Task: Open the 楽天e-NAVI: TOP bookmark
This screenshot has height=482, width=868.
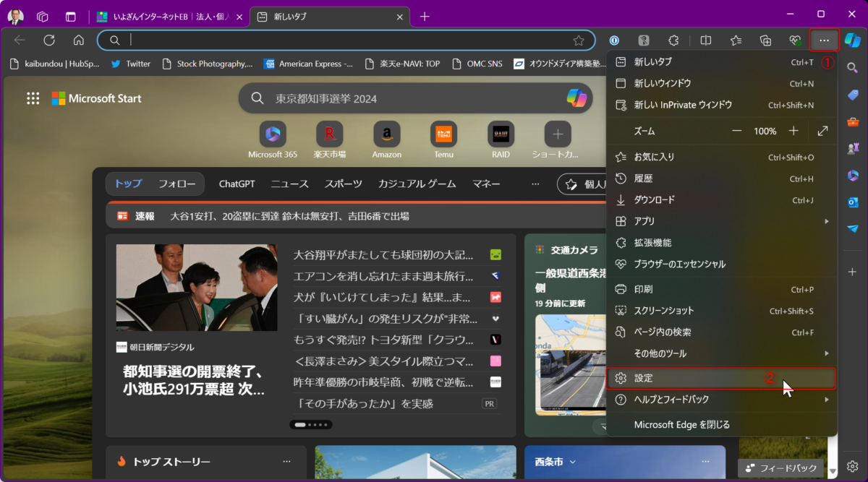Action: 402,64
